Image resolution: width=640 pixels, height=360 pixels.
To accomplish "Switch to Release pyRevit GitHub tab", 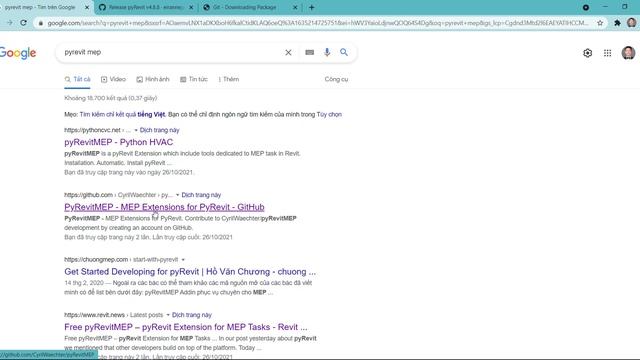I will coord(146,7).
